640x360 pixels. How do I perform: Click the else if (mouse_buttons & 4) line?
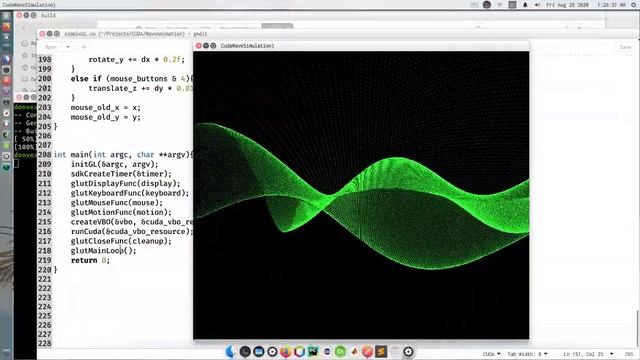131,78
